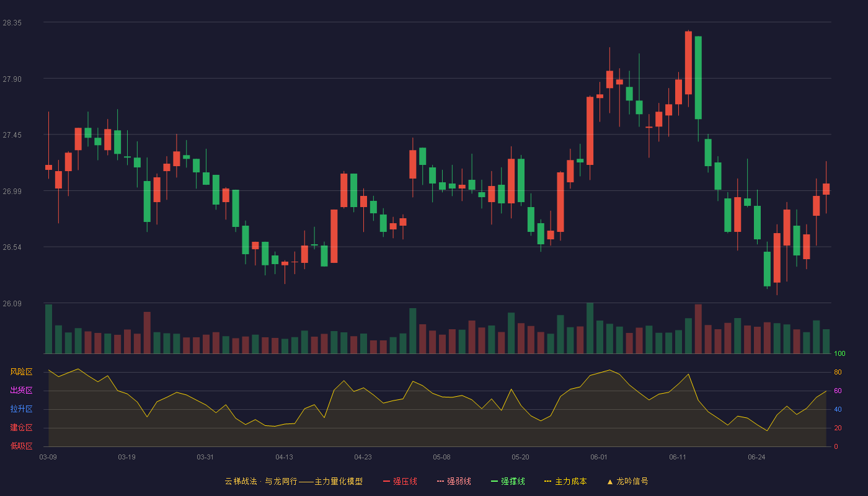
Task: Click the green 100 indicator axis value
Action: point(839,353)
